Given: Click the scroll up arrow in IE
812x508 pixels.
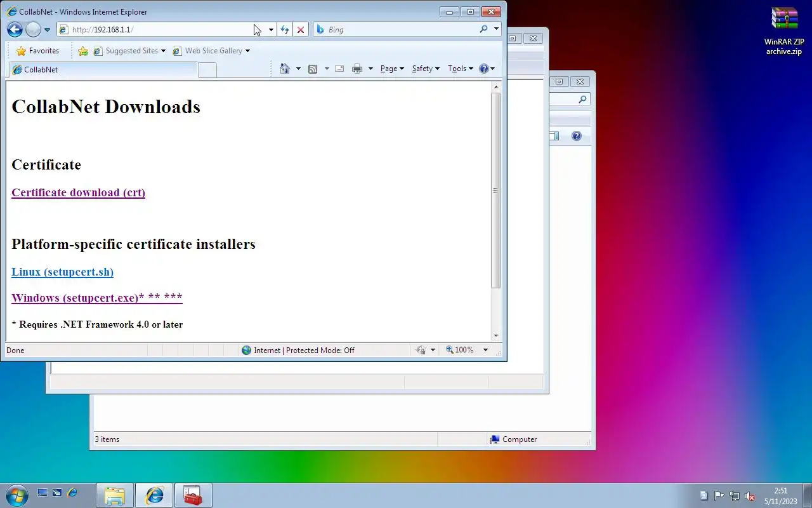Looking at the screenshot, I should (x=496, y=87).
